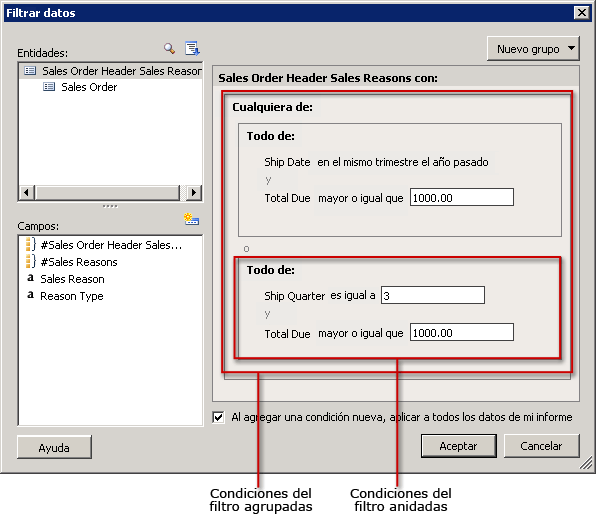
Task: Change 'mayor o igual que' operator in second group
Action: (361, 333)
